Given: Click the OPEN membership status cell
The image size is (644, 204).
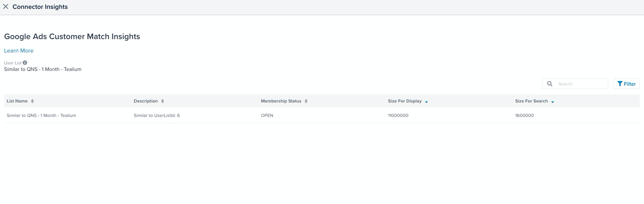Looking at the screenshot, I should [x=267, y=116].
